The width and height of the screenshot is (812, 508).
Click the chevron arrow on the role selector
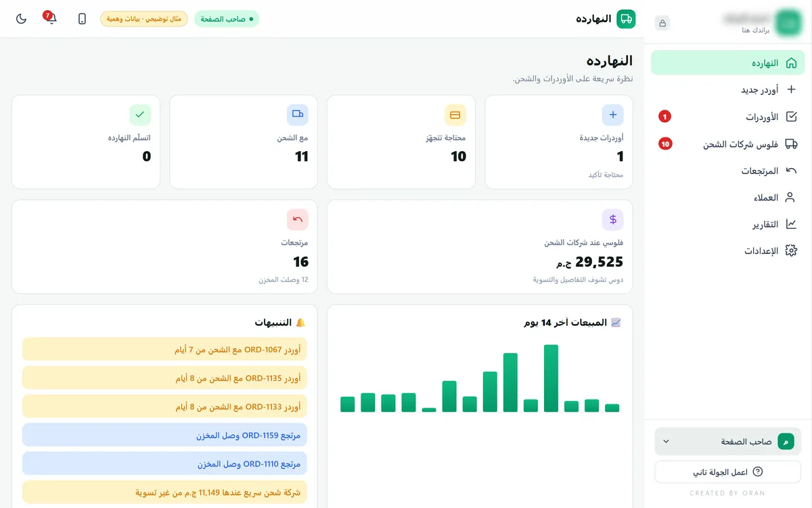[666, 442]
